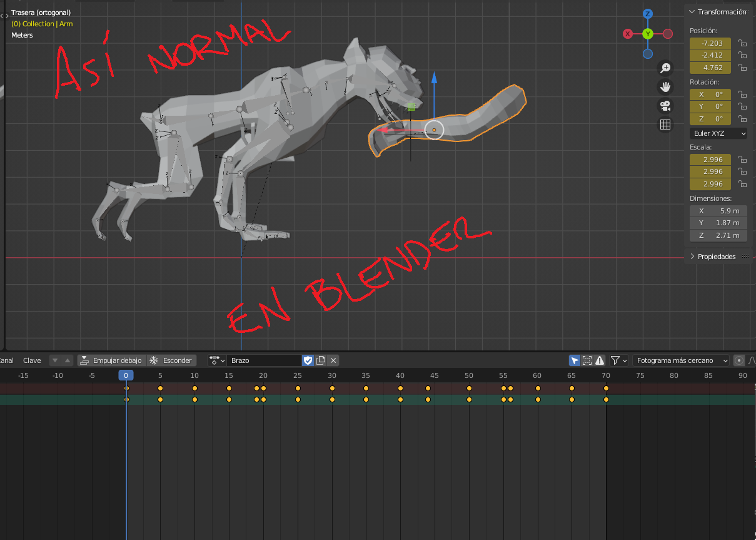Open the partially visible Canal menu

7,360
